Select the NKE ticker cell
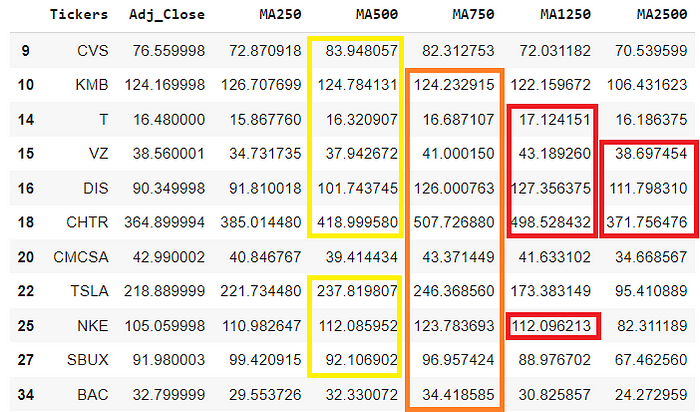The height and width of the screenshot is (412, 700). [93, 325]
